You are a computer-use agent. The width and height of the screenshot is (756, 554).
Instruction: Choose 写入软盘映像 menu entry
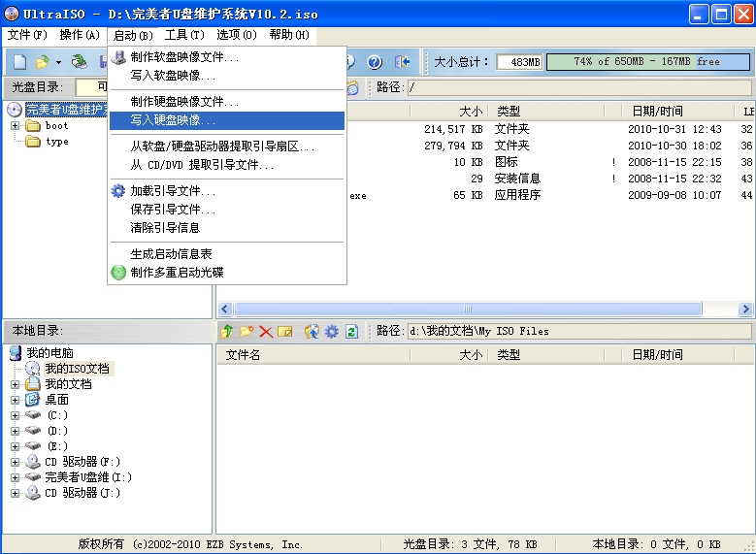pyautogui.click(x=227, y=76)
